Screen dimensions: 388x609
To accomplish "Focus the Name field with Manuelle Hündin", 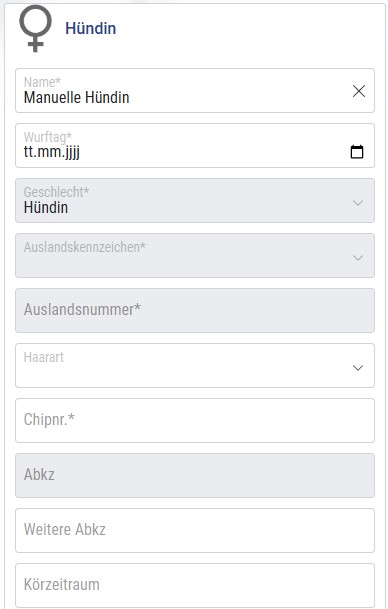I will [195, 91].
